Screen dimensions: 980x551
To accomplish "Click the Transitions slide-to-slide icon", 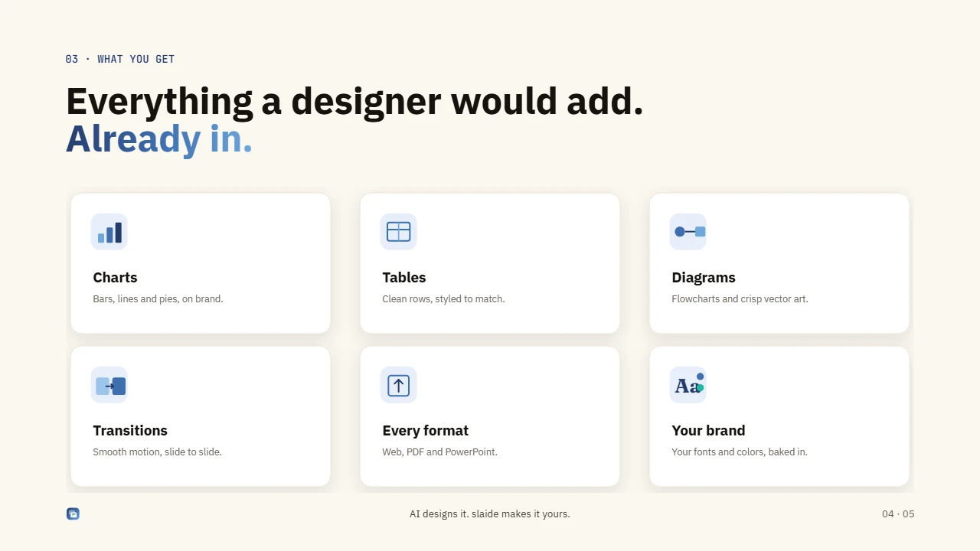I will (109, 385).
